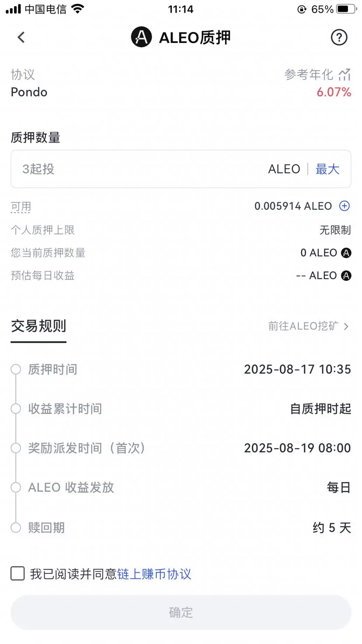Check the agreement checkbox
The height and width of the screenshot is (644, 362).
pos(17,574)
